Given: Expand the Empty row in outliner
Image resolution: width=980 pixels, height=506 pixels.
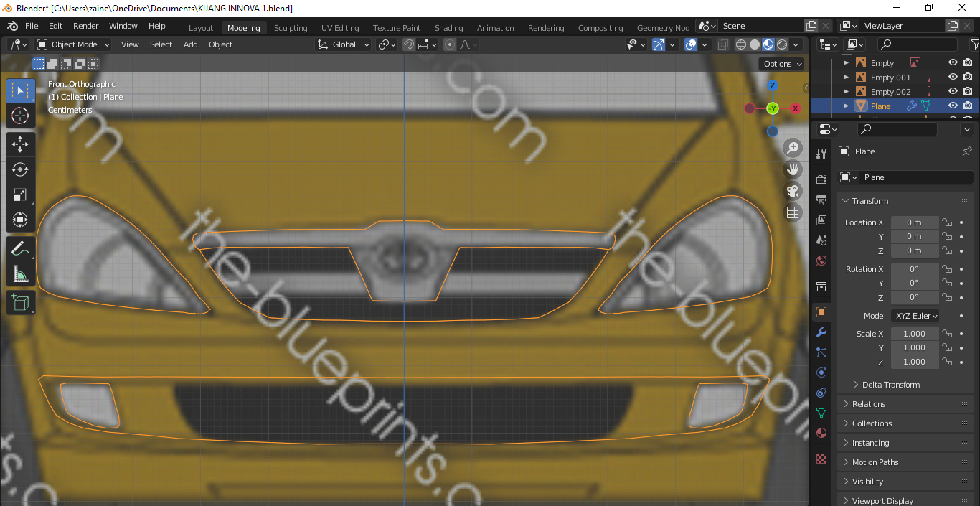Looking at the screenshot, I should click(846, 63).
